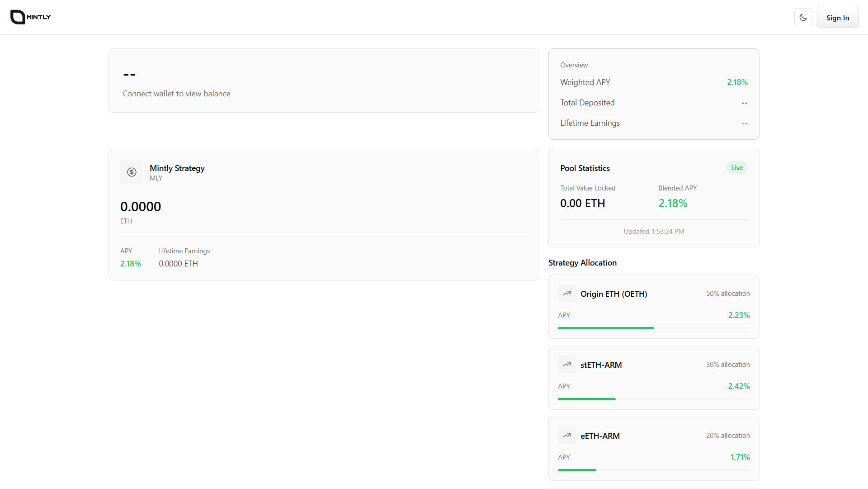Click the 0.0000 ETH balance value
The height and width of the screenshot is (489, 868).
tap(141, 207)
